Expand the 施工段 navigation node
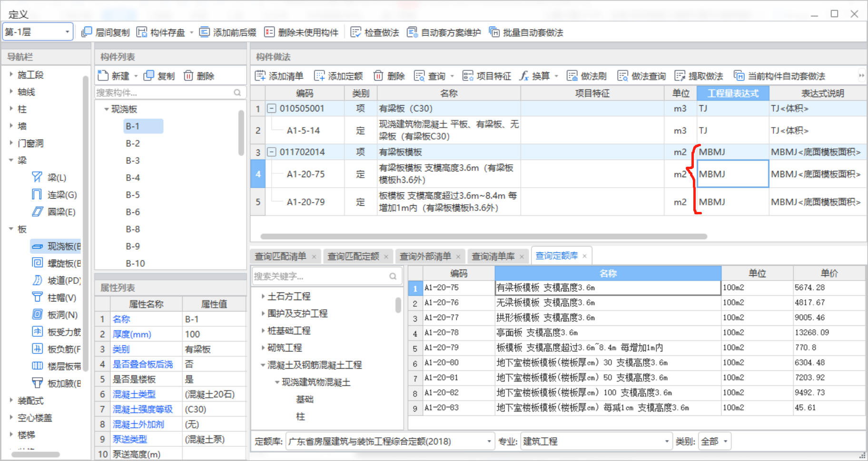Screen dimensions: 868x461 (x=11, y=75)
